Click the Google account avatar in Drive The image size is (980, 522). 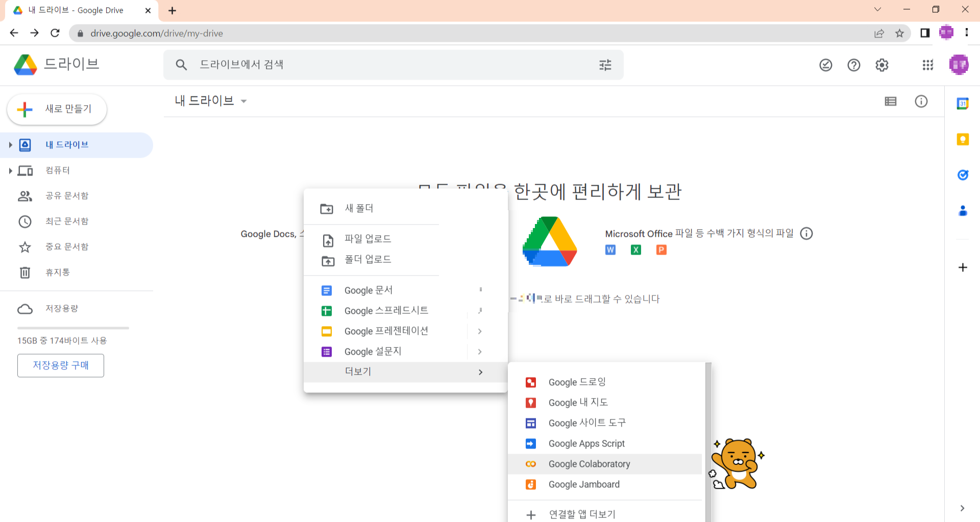[x=959, y=65]
